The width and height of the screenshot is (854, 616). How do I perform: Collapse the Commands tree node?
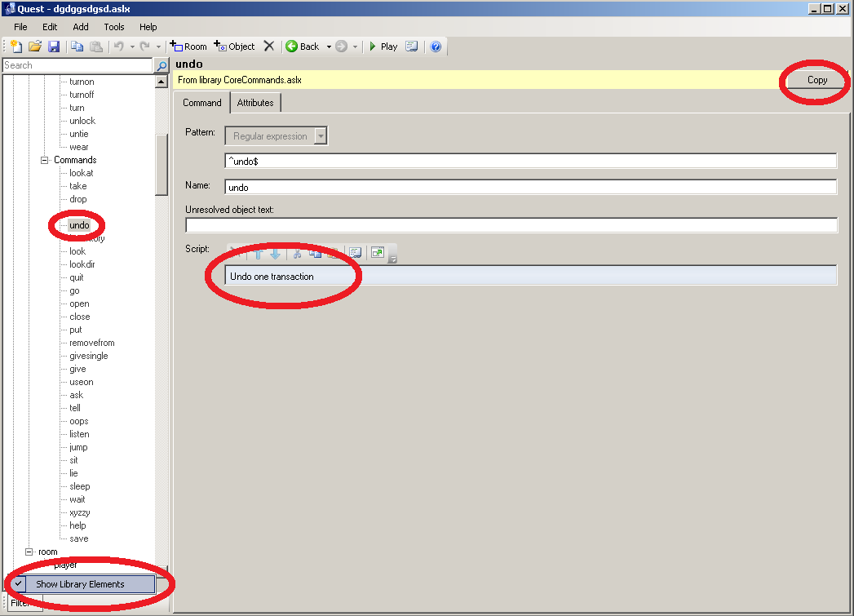coord(46,160)
